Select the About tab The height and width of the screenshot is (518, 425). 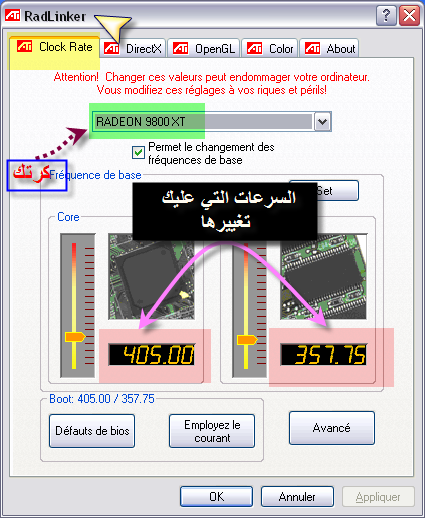click(329, 49)
